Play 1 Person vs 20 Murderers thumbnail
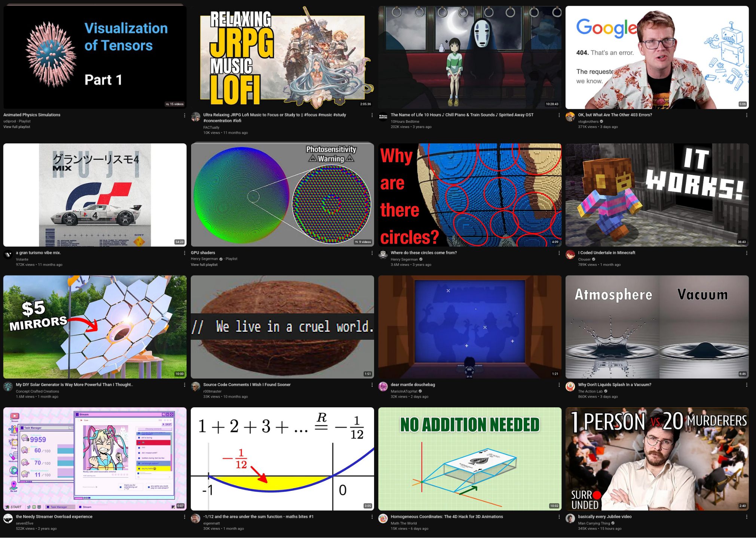The image size is (756, 538). [x=657, y=459]
